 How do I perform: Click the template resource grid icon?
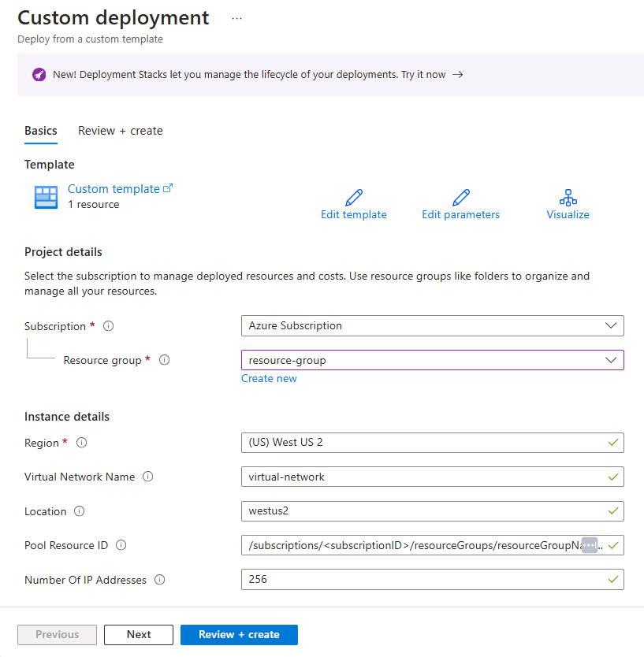45,197
